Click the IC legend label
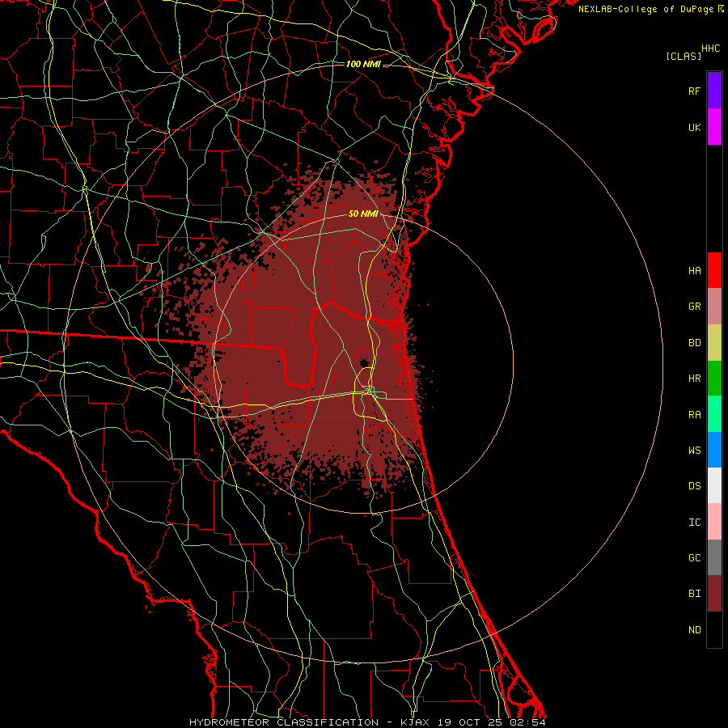The width and height of the screenshot is (728, 728). pyautogui.click(x=694, y=523)
